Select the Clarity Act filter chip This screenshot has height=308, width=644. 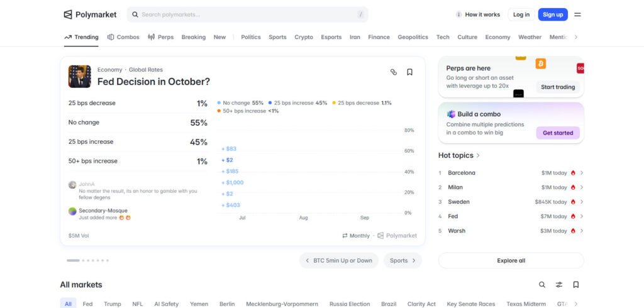tap(421, 304)
